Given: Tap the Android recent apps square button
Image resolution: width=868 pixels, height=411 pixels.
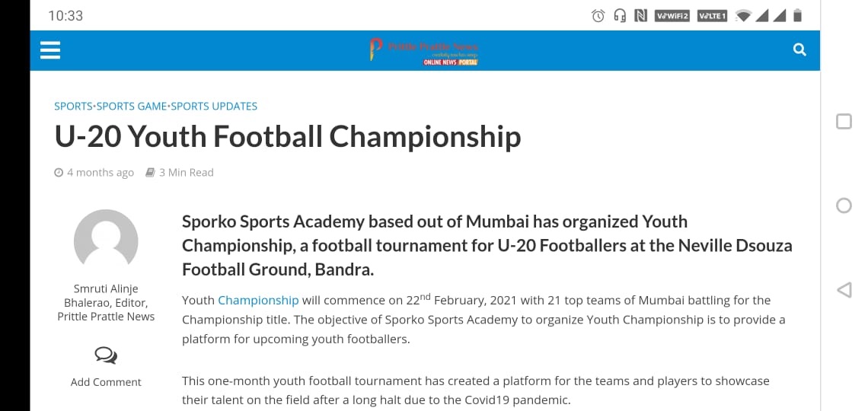Looking at the screenshot, I should [x=844, y=122].
